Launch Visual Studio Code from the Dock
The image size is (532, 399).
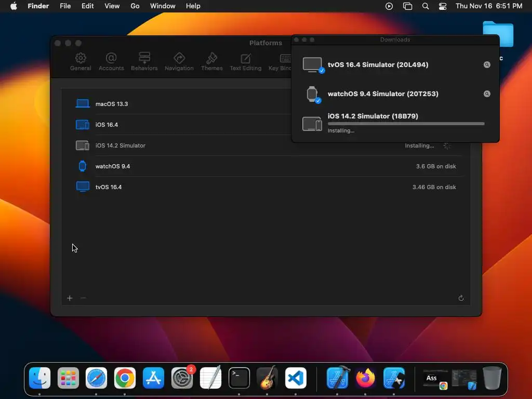tap(296, 378)
